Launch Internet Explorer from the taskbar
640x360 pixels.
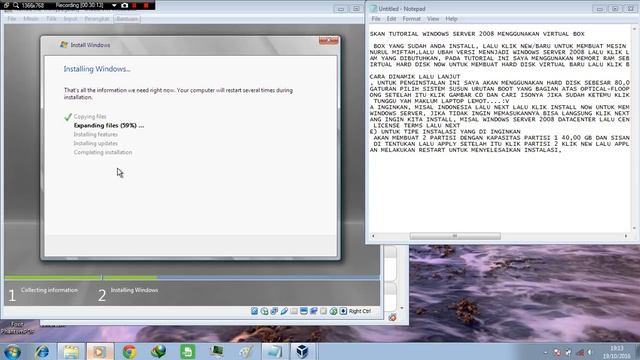(x=42, y=351)
